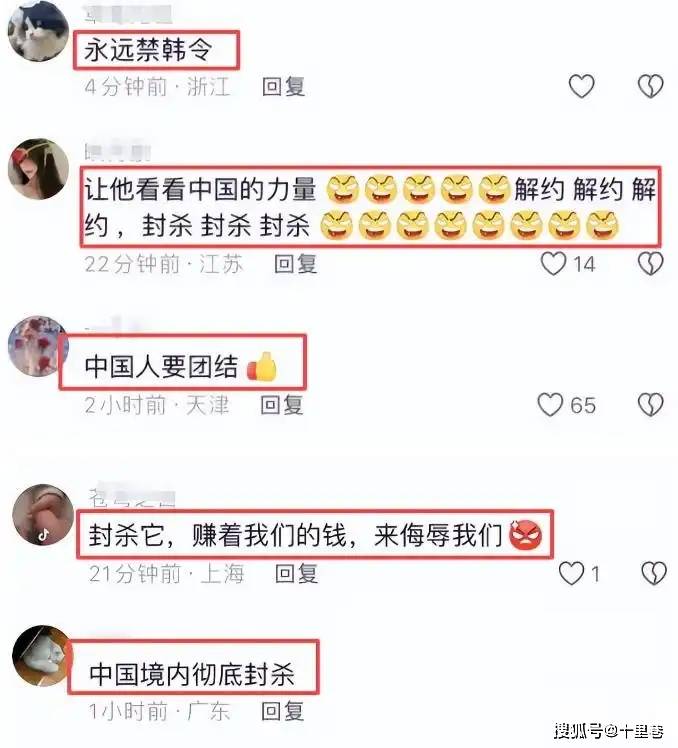The image size is (678, 748).
Task: Dislike the 让他看看中国的力量 comment
Action: (651, 264)
